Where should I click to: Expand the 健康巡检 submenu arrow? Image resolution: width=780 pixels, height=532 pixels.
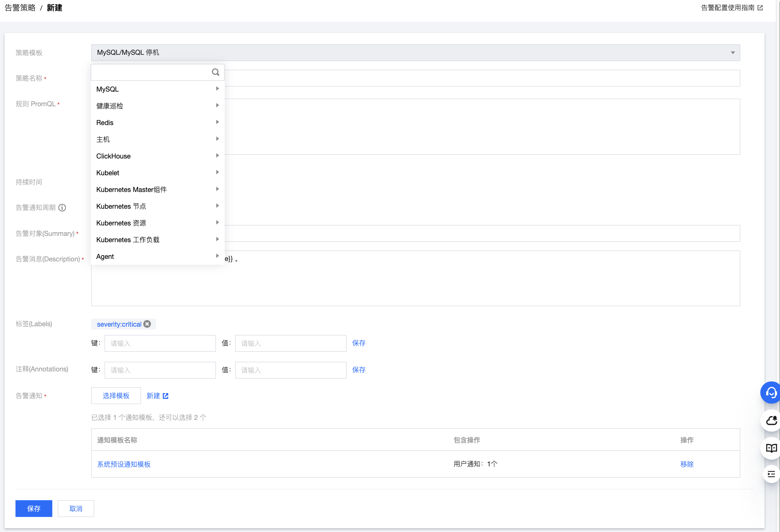pyautogui.click(x=218, y=105)
